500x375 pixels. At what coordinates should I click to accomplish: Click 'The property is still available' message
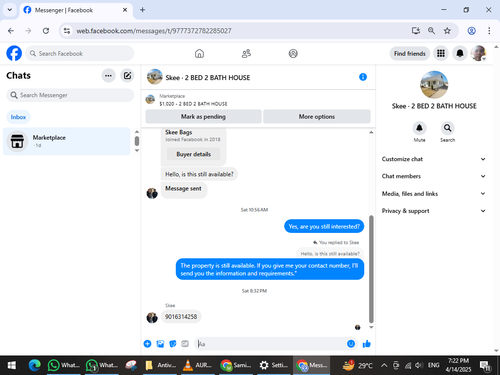pyautogui.click(x=270, y=269)
